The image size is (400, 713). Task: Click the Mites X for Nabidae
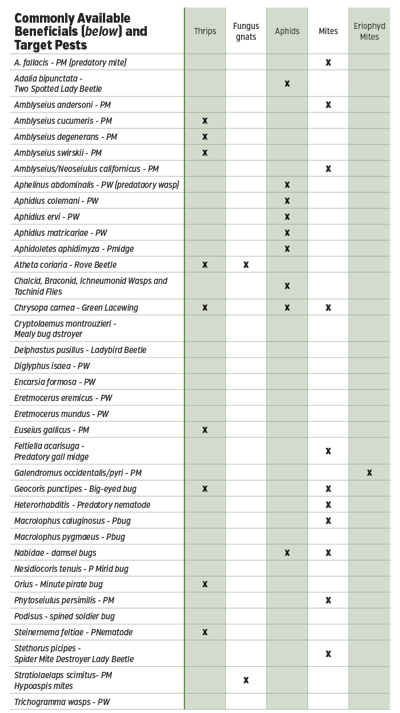click(328, 553)
